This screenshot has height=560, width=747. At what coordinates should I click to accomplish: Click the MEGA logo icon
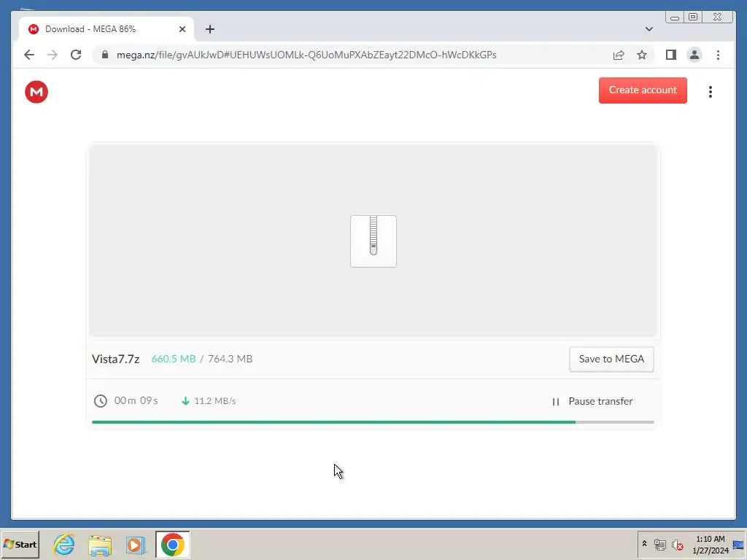pyautogui.click(x=36, y=92)
